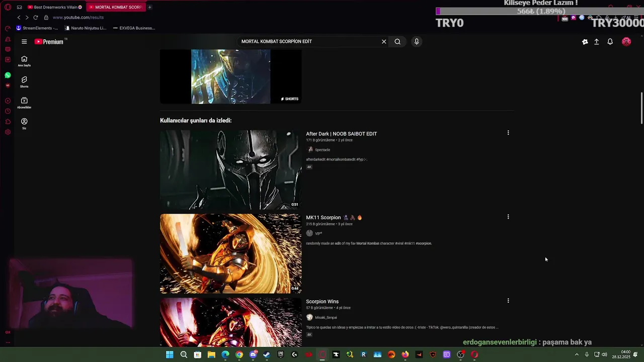Open the account avatar menu
Viewport: 644px width, 362px height.
click(x=626, y=42)
